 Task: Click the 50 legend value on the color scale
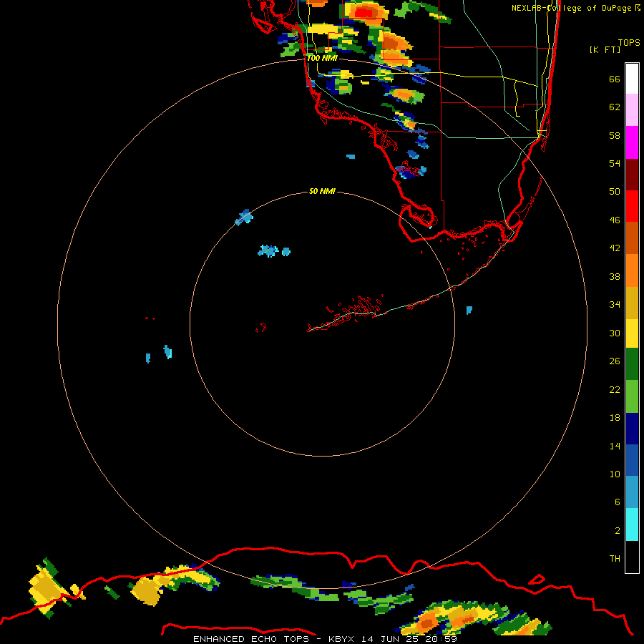tap(615, 192)
